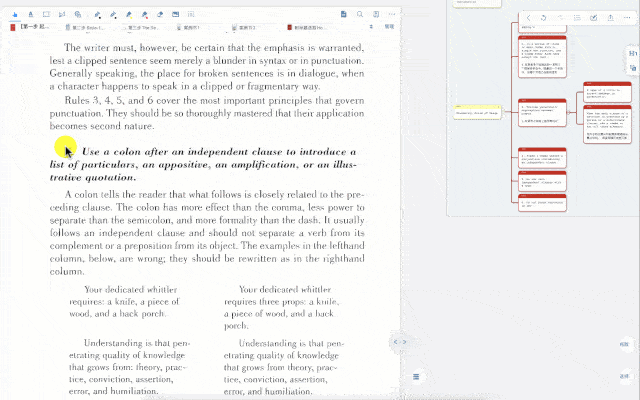Select the yellow root node in mind map
640x400 pixels.
[x=477, y=112]
